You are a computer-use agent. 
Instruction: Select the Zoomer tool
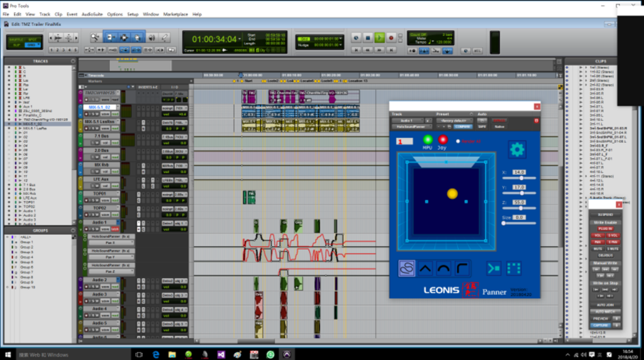(96, 38)
